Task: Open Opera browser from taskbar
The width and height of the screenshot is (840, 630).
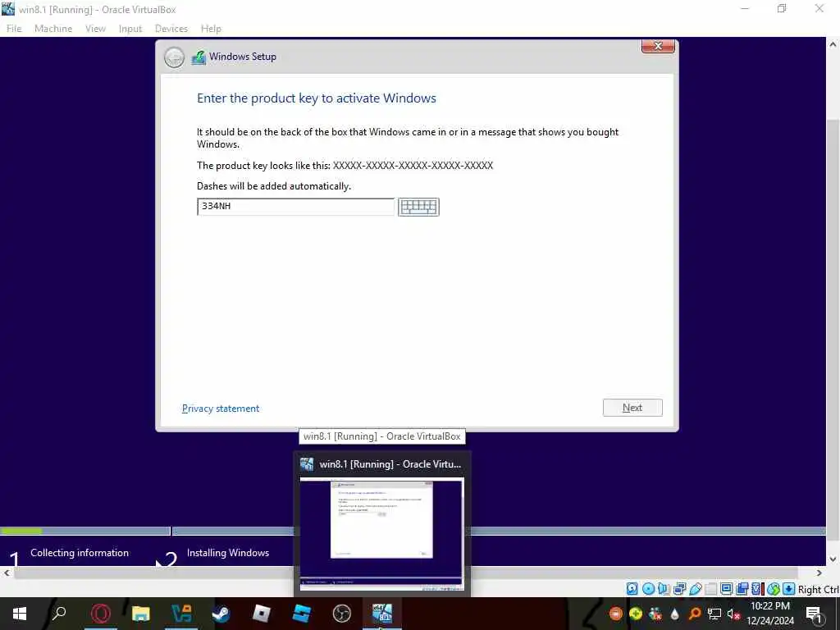Action: pos(101,614)
